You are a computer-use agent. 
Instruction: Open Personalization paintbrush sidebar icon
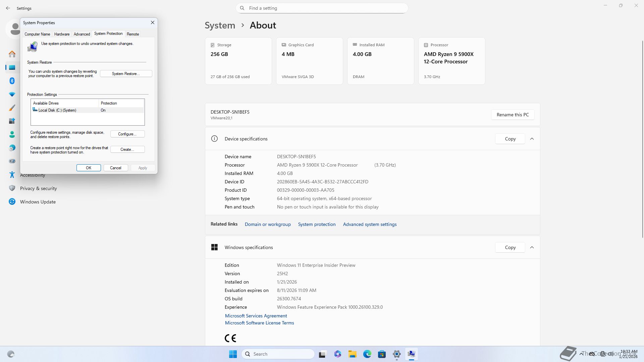(12, 108)
